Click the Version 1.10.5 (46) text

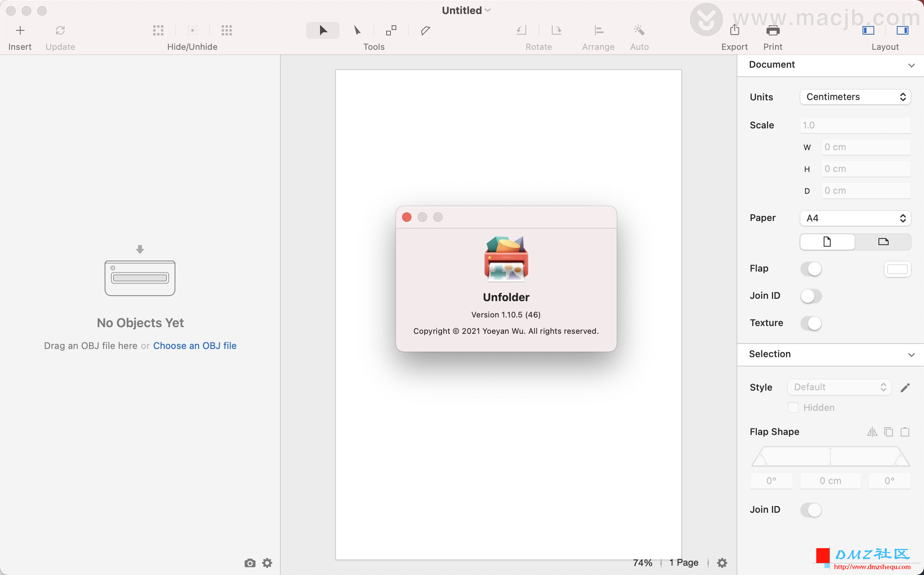click(x=506, y=315)
